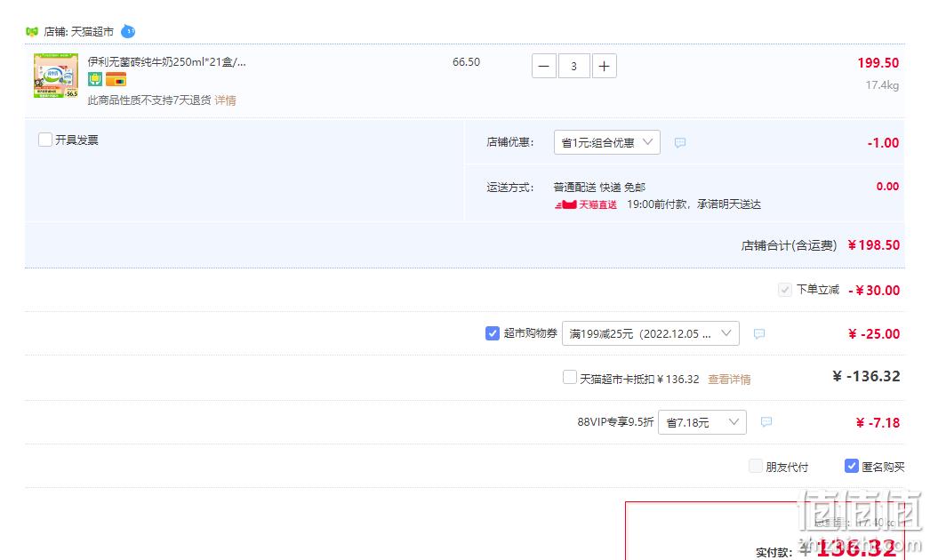Toggle the 下单立减 checkbox
The image size is (930, 560).
(785, 290)
